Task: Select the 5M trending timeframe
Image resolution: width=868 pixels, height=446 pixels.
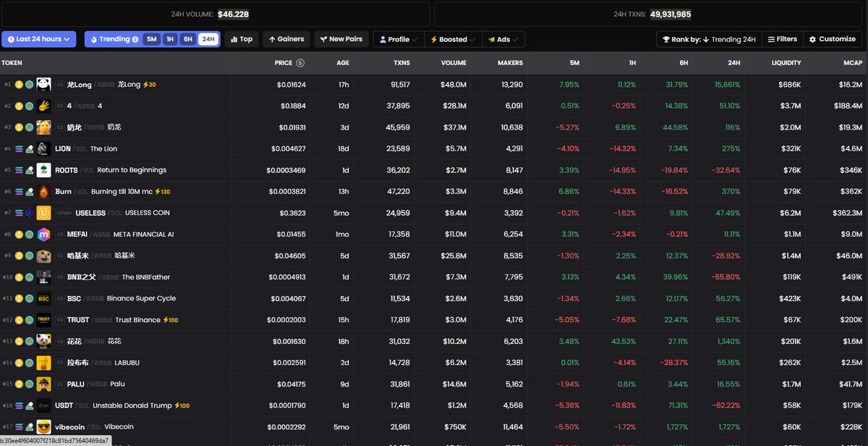Action: pos(151,39)
